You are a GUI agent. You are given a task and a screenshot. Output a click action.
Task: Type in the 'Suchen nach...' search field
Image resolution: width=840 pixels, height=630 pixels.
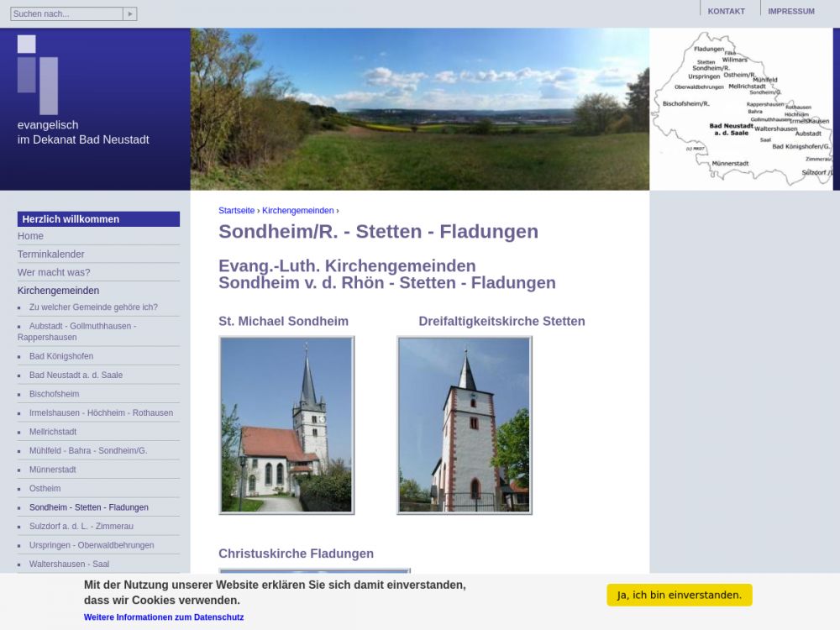tap(66, 14)
